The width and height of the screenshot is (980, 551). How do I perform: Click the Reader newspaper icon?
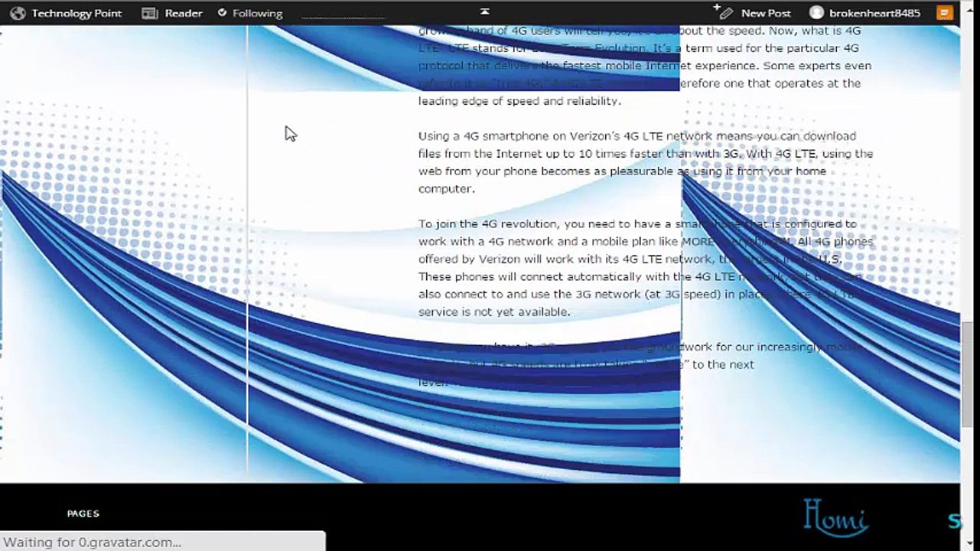click(x=150, y=13)
